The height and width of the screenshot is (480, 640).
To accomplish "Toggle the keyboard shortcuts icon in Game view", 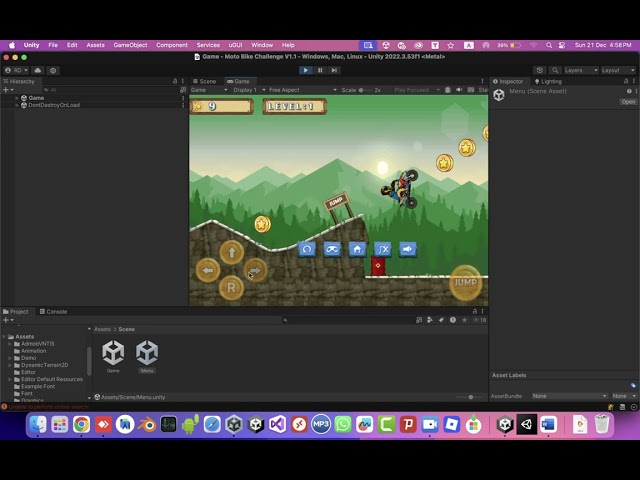I will [471, 90].
